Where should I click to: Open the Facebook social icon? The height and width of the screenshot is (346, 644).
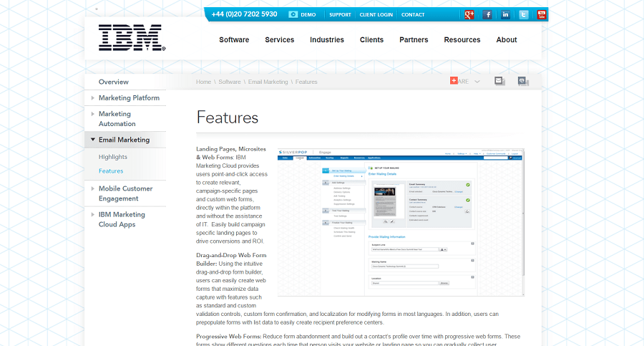[488, 14]
